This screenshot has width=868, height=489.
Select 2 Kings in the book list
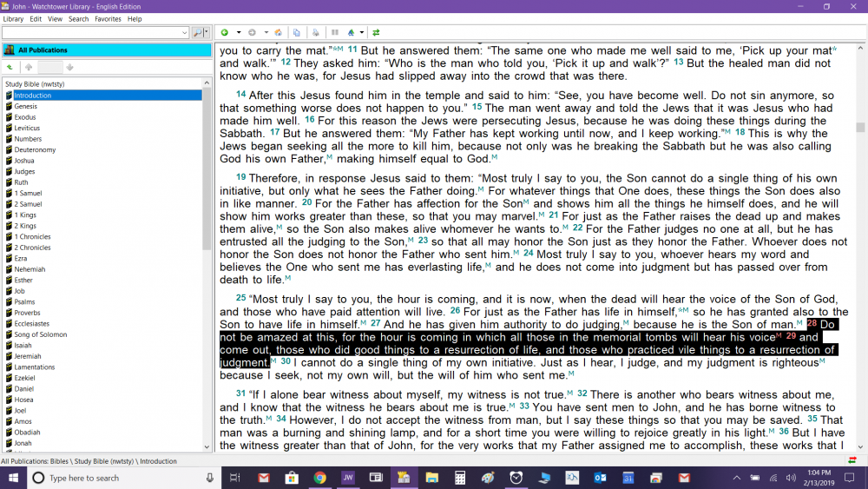[25, 226]
